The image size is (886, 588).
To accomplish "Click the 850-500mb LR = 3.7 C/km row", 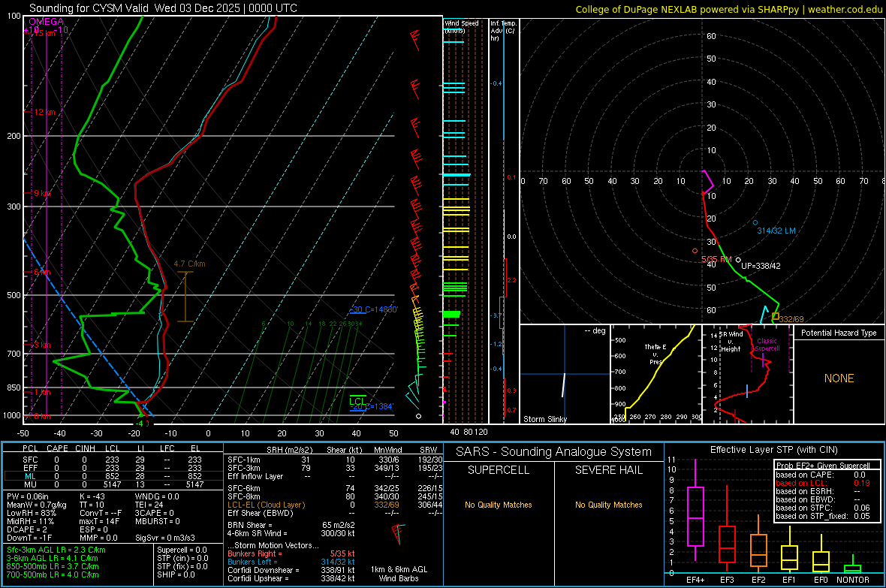I will point(53,566).
